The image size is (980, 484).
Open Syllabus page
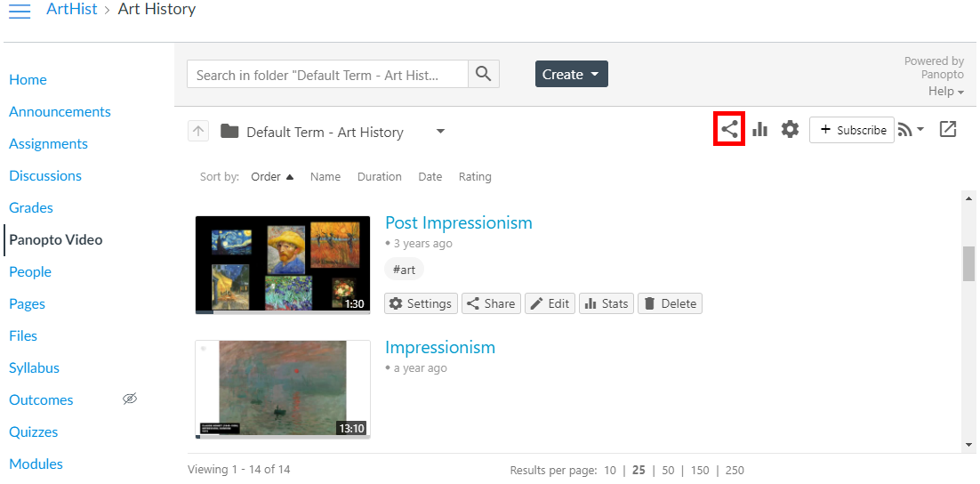point(35,367)
